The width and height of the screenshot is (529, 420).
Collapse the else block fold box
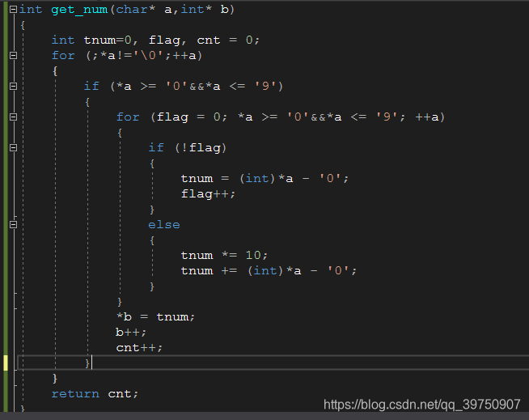click(13, 224)
